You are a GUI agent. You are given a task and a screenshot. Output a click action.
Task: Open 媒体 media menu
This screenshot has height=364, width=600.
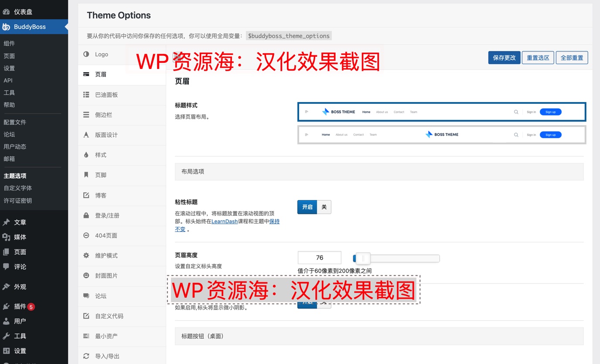point(34,237)
